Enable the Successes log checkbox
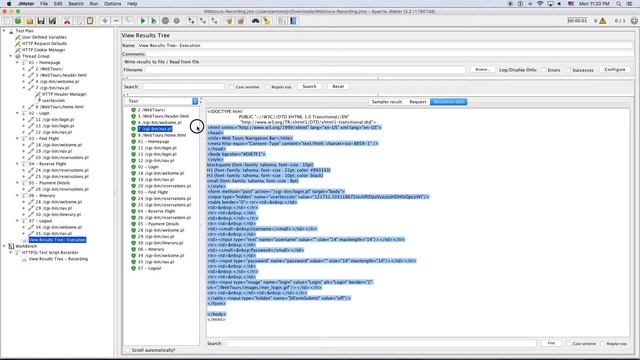640x360 pixels. tap(568, 70)
